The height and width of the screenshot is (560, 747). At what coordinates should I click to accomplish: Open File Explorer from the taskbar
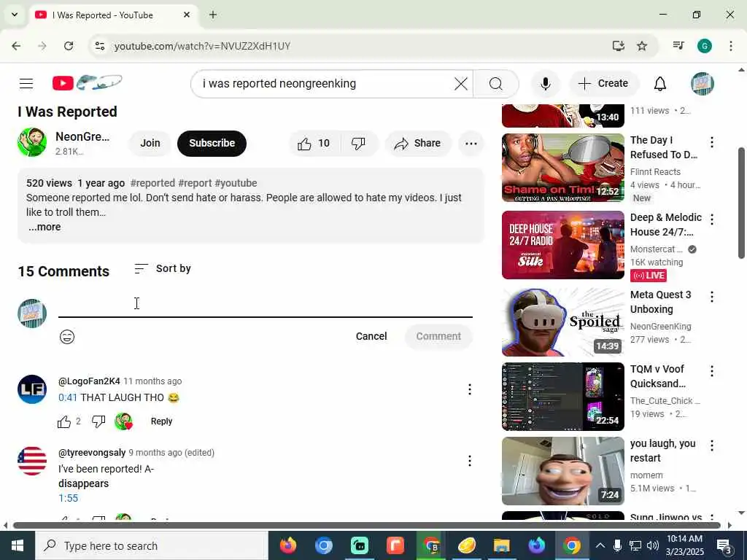tap(502, 545)
